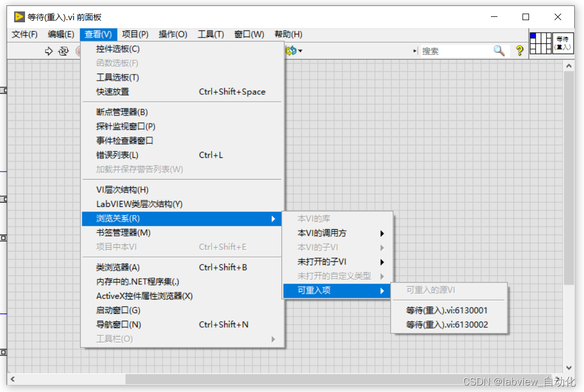This screenshot has width=584, height=392.
Task: Open 错误列表(L)
Action: tap(181, 155)
